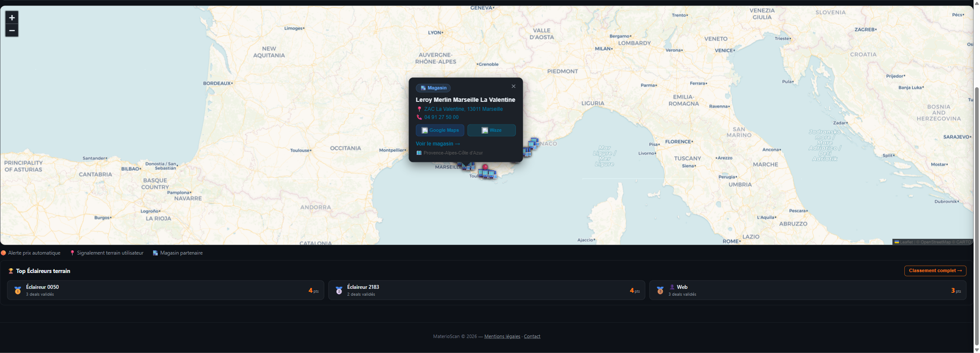
Task: Click the red pin marker near Toulon
Action: point(485,167)
